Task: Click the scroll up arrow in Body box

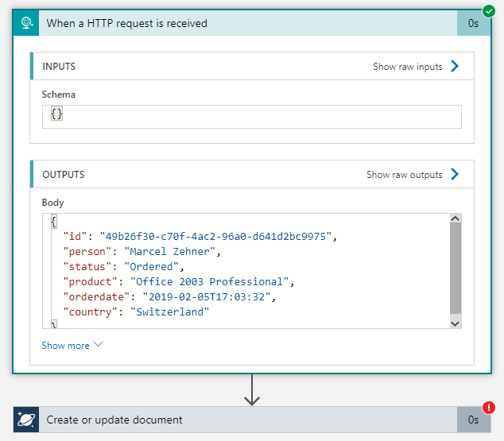Action: (455, 220)
